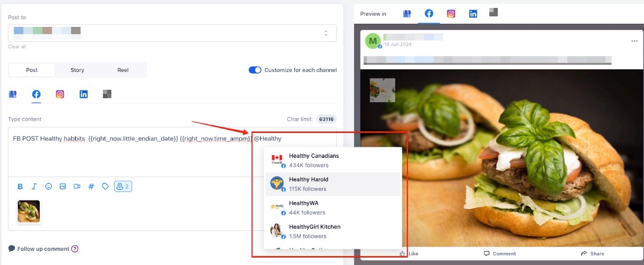The width and height of the screenshot is (644, 265).
Task: Select the Google Business channel icon in editor
Action: 13,94
